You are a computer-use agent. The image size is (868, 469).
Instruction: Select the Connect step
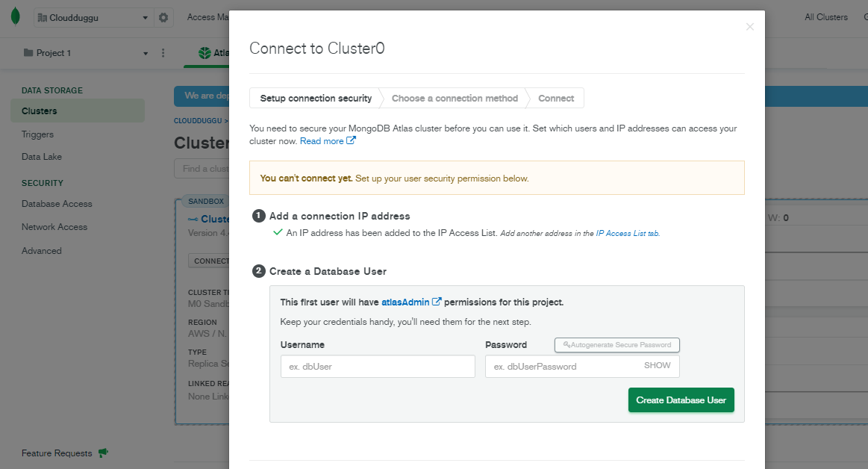click(556, 98)
